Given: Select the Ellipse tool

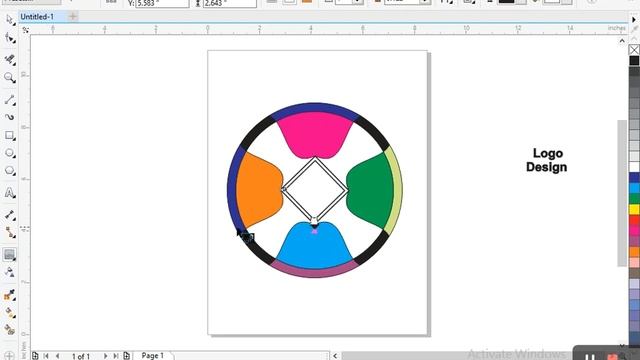Looking at the screenshot, I should point(9,153).
